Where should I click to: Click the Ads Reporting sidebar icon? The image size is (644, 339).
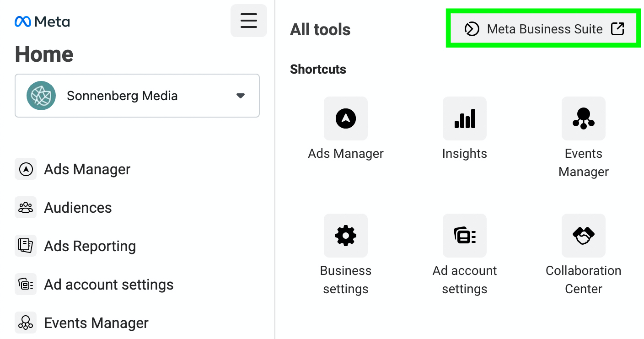click(26, 246)
